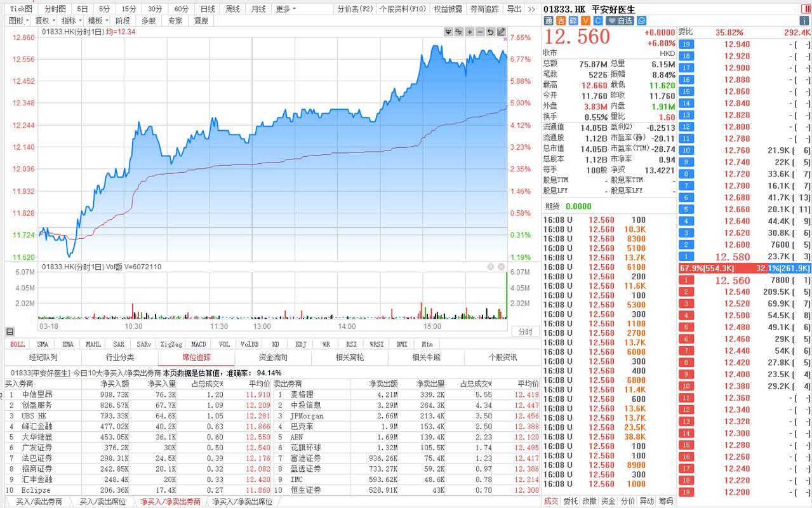Click the 分价表(F2) button

[x=355, y=9]
